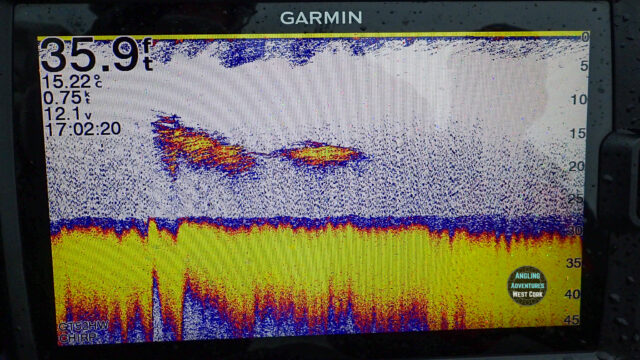640x360 pixels.
Task: Tap the 30 depth scale mark
Action: (x=574, y=231)
